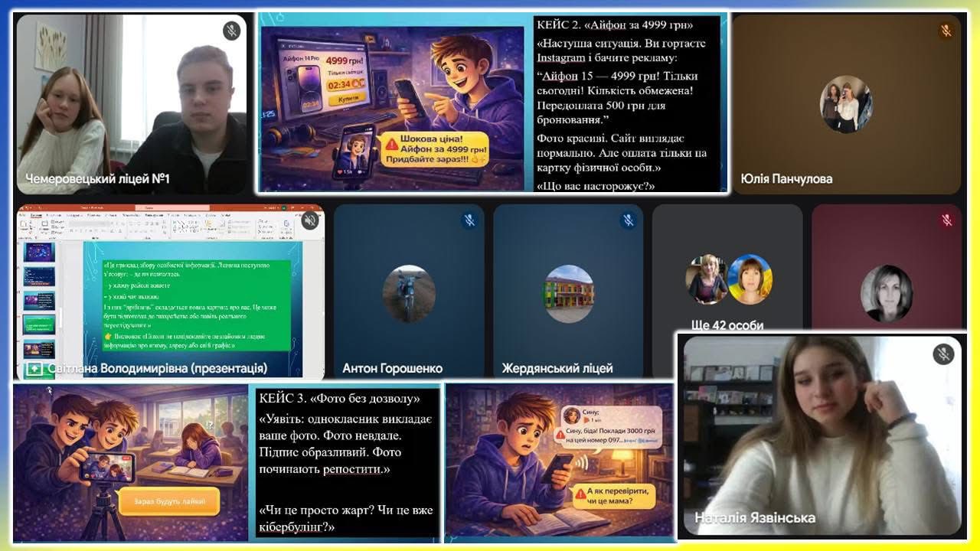Click red muted mic icon on maroon tile
The image size is (980, 551).
coord(946,220)
